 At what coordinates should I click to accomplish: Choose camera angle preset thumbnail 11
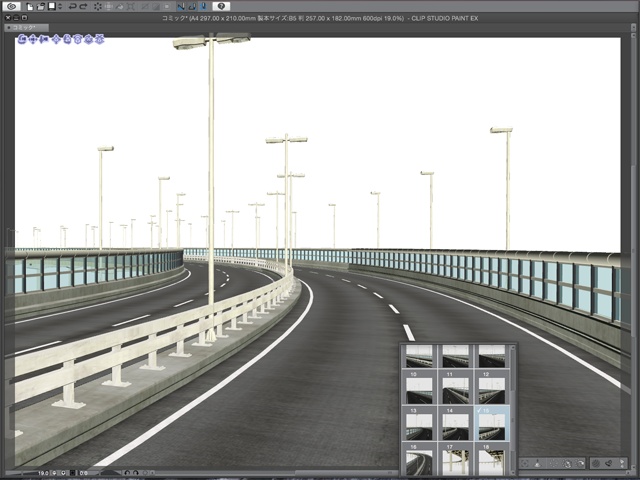[455, 387]
